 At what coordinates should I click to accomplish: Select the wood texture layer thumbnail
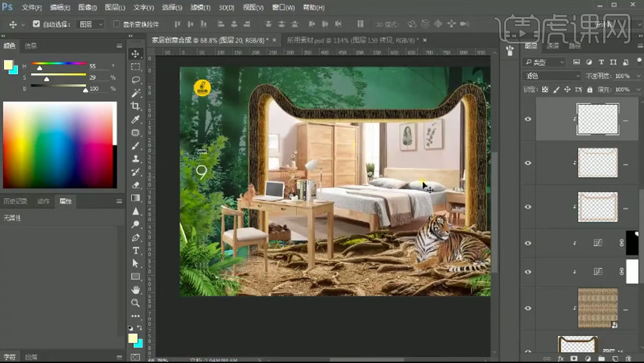tap(597, 308)
